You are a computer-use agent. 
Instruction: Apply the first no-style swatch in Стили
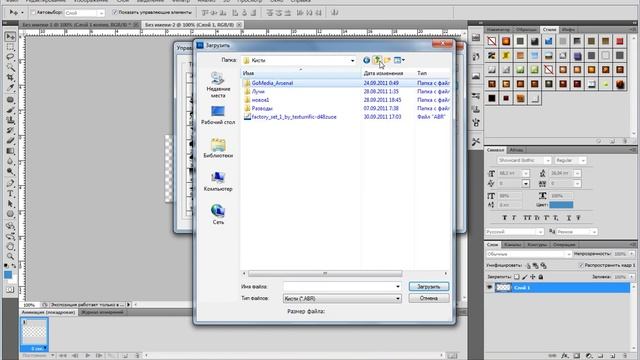point(492,41)
